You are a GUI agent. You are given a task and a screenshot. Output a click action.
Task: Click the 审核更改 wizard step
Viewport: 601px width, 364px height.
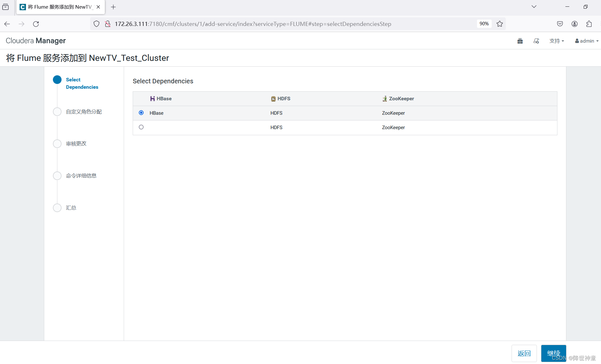coord(76,144)
